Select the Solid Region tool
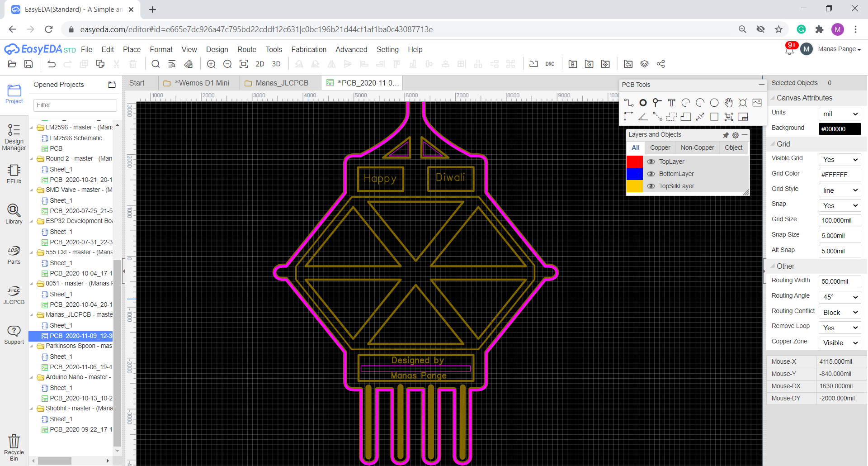Screen dimensions: 868x466 [x=686, y=117]
